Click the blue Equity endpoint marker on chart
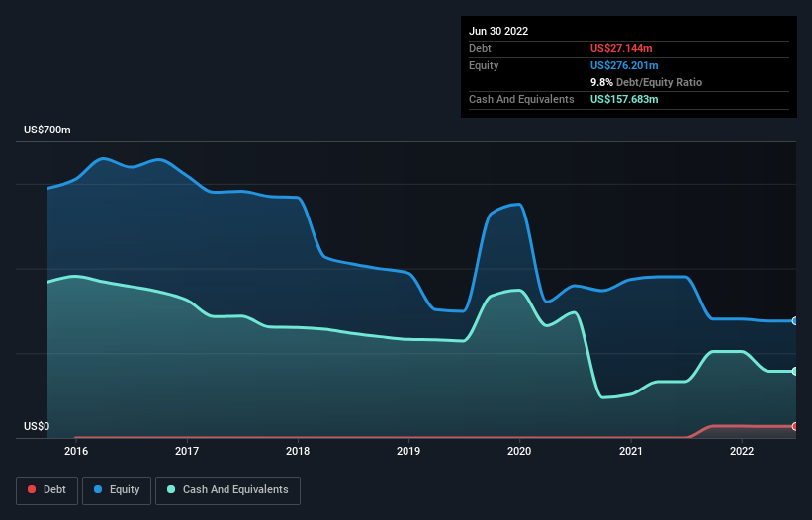Image resolution: width=812 pixels, height=520 pixels. coord(795,321)
